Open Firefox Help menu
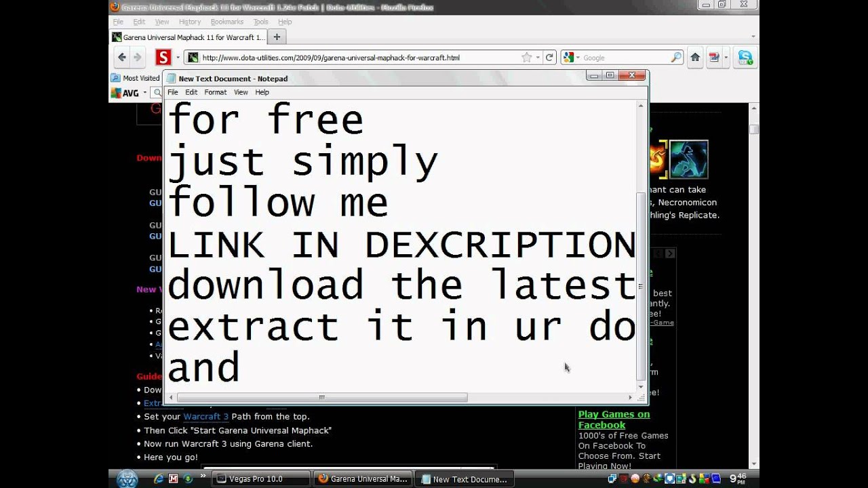The width and height of the screenshot is (868, 488). click(x=285, y=22)
